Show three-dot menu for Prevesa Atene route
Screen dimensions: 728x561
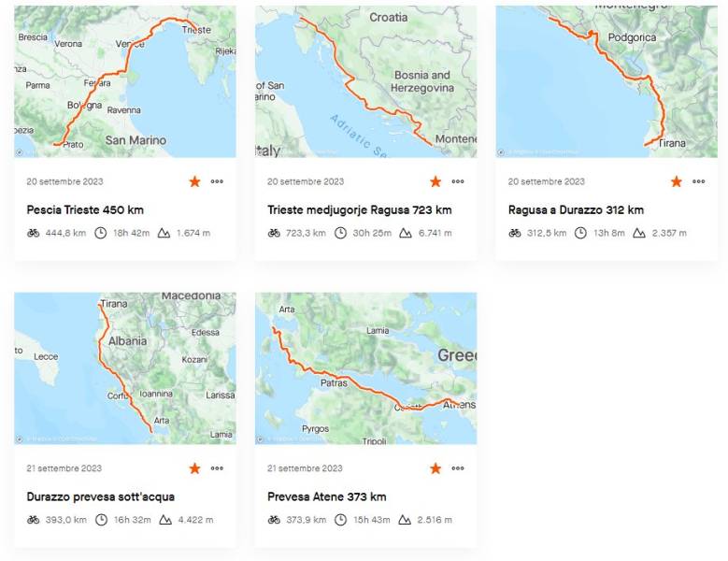[x=458, y=468]
